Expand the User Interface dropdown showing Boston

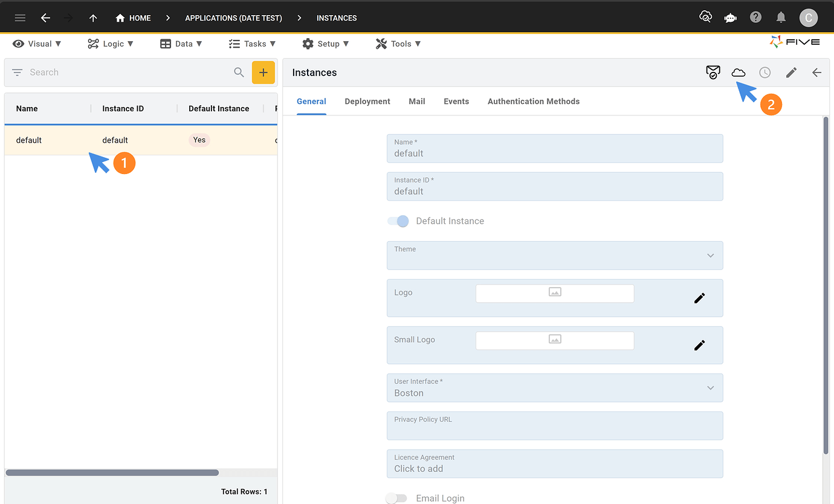710,387
